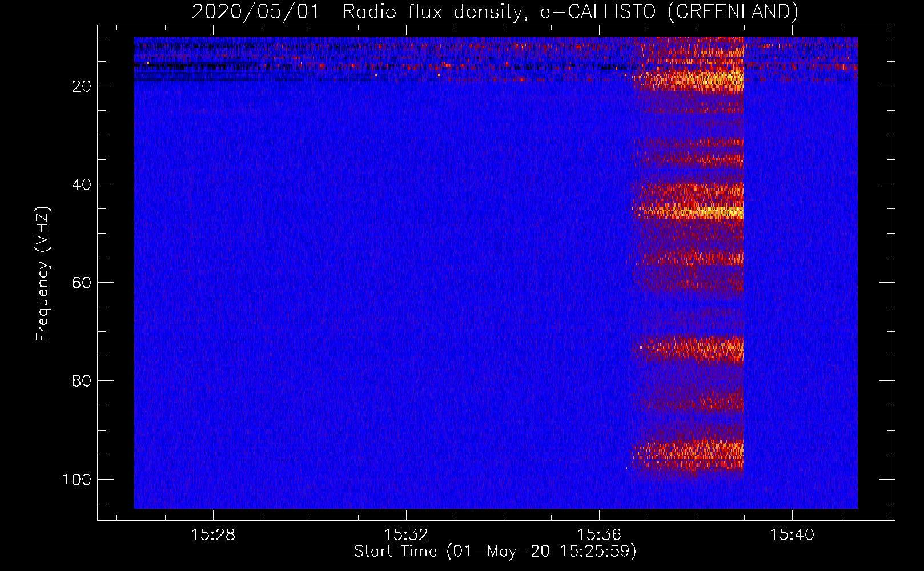Image resolution: width=924 pixels, height=571 pixels.
Task: Click the 15:28 time tick label
Action: pyautogui.click(x=213, y=535)
